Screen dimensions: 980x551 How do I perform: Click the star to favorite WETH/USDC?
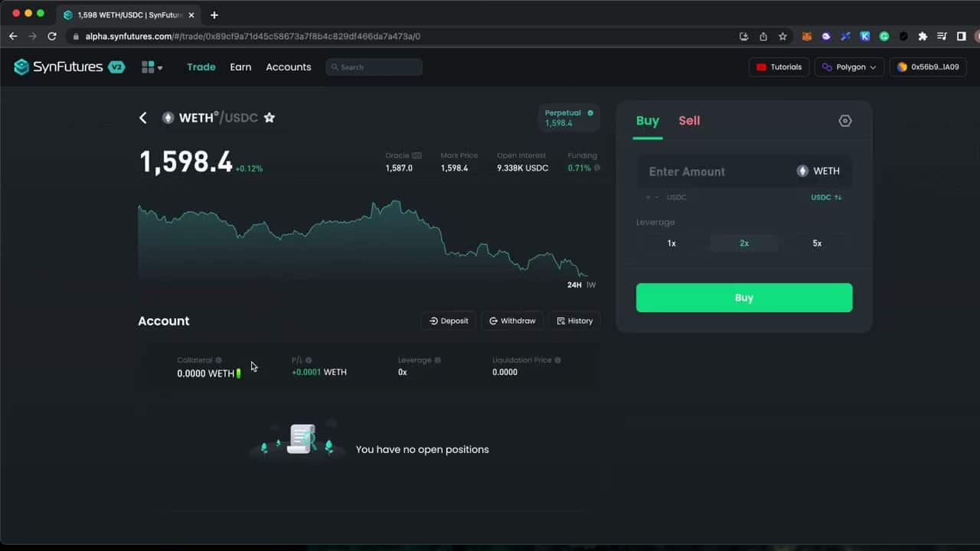269,117
